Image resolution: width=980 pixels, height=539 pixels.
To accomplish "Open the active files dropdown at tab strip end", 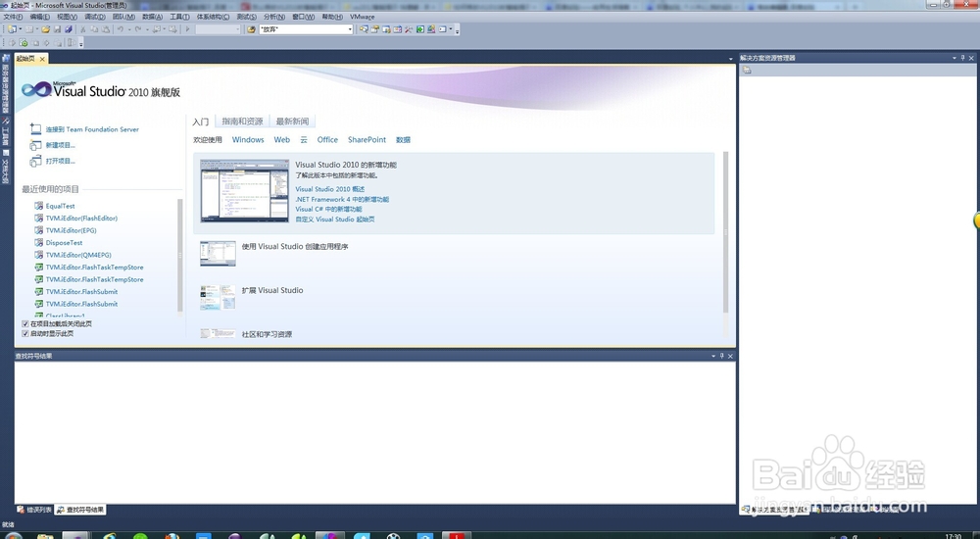I will pos(731,59).
